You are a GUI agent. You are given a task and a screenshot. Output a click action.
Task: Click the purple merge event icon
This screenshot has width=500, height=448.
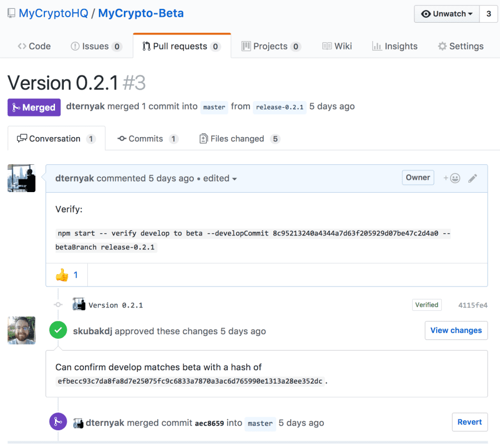click(58, 421)
